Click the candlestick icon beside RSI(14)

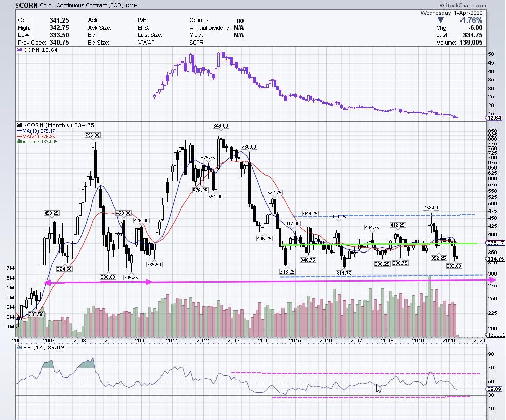pos(19,348)
